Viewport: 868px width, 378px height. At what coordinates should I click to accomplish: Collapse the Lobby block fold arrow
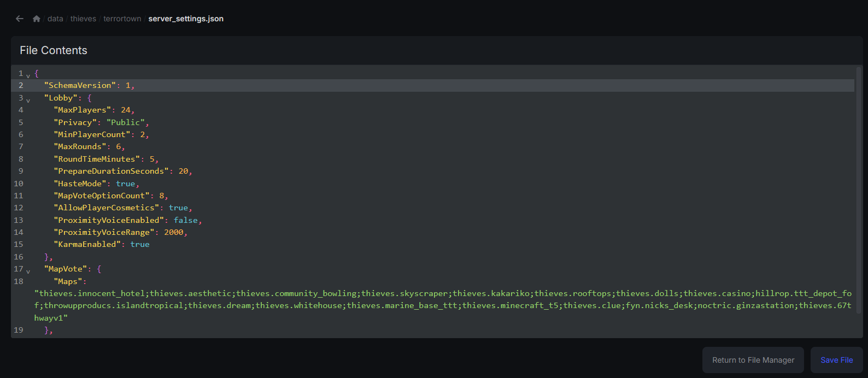(x=28, y=100)
